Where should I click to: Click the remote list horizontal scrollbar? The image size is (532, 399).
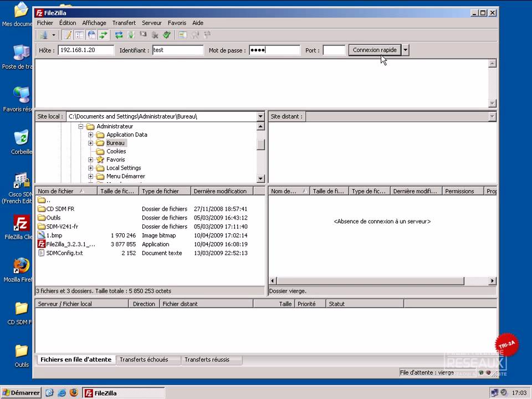[x=371, y=281]
